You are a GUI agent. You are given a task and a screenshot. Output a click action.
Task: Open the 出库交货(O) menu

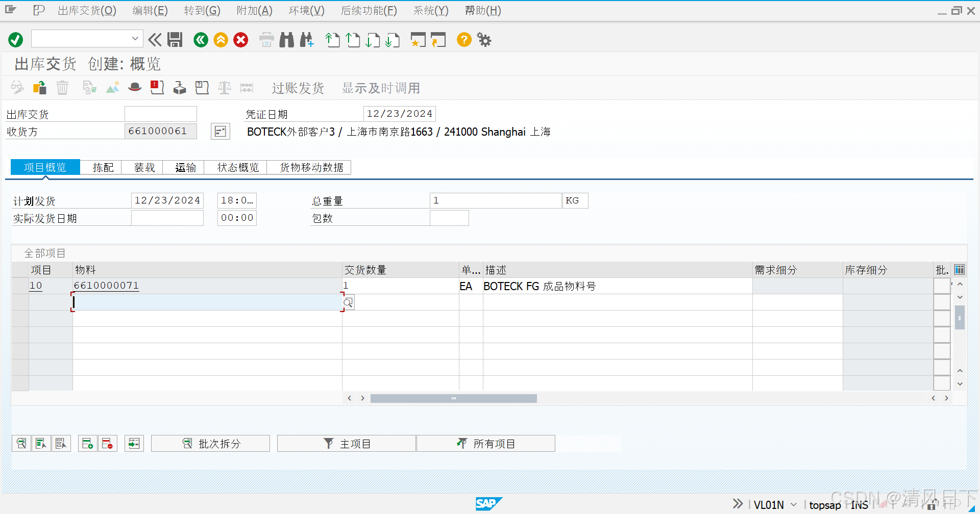pos(87,11)
